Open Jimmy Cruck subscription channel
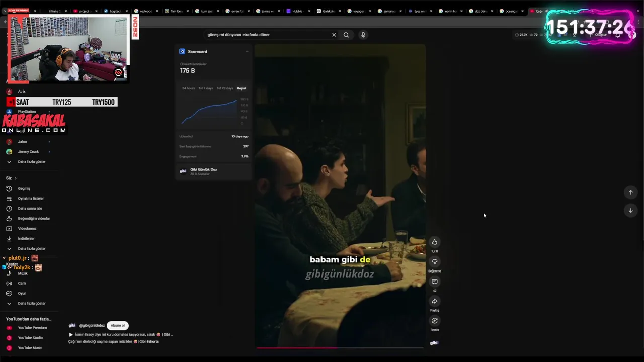Viewport: 644px width, 362px height. click(28, 152)
